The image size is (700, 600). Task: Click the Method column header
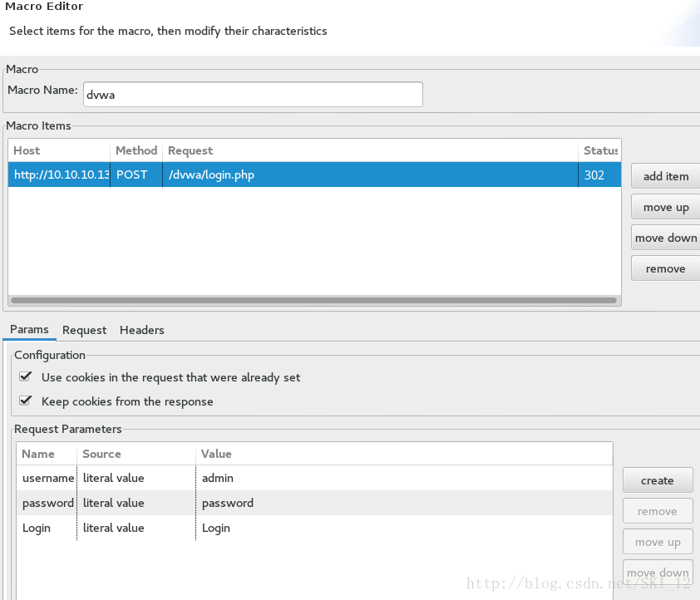coord(136,150)
